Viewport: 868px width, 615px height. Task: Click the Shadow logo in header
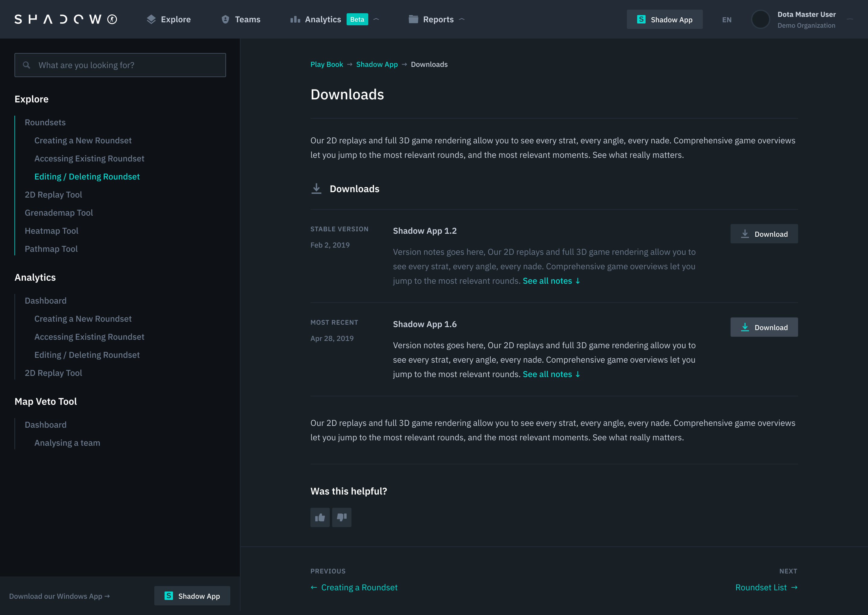pos(65,19)
